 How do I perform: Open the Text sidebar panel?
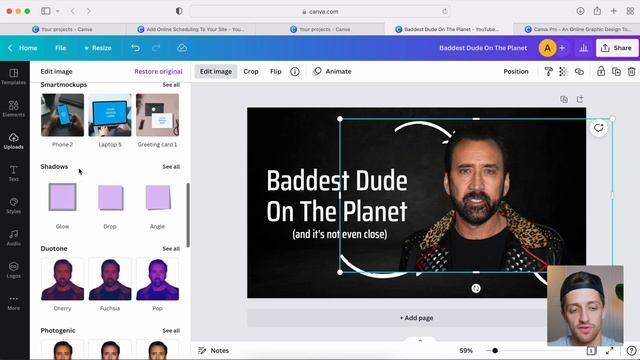[13, 173]
